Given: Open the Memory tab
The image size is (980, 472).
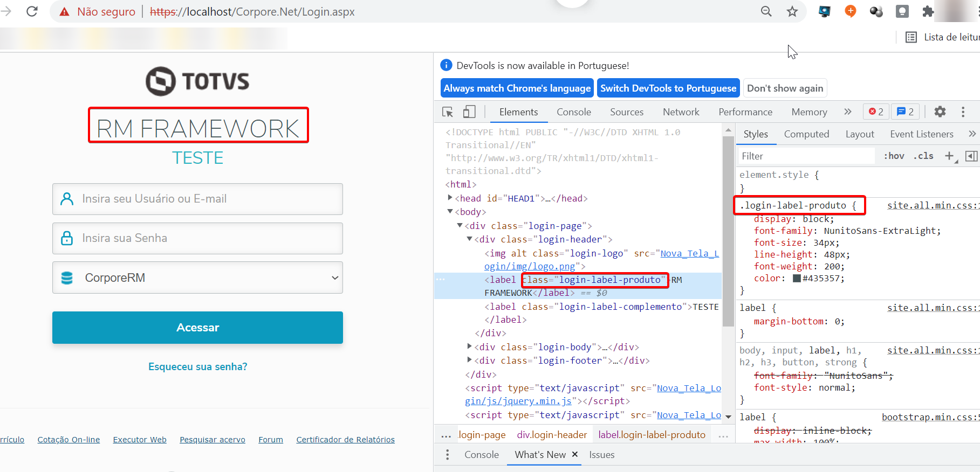Looking at the screenshot, I should pos(809,112).
